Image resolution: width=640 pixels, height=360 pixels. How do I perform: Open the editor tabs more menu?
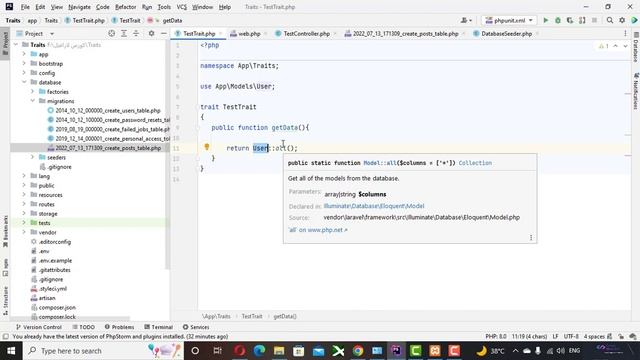click(625, 33)
